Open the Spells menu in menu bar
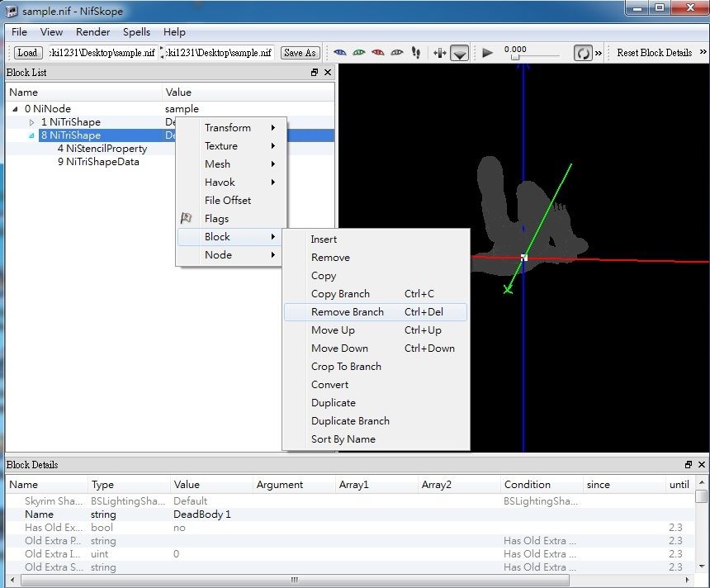 136,32
